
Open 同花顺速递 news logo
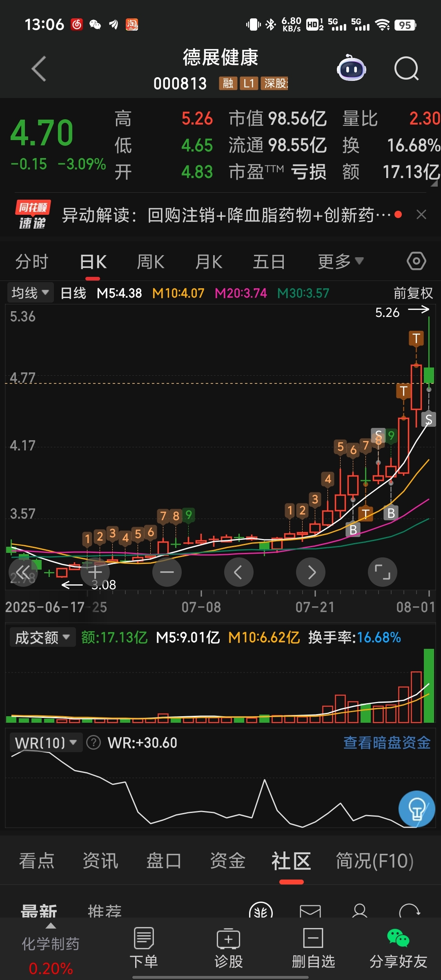click(33, 214)
